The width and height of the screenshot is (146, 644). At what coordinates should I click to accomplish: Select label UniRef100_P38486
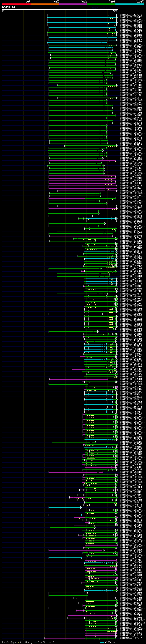point(131,286)
